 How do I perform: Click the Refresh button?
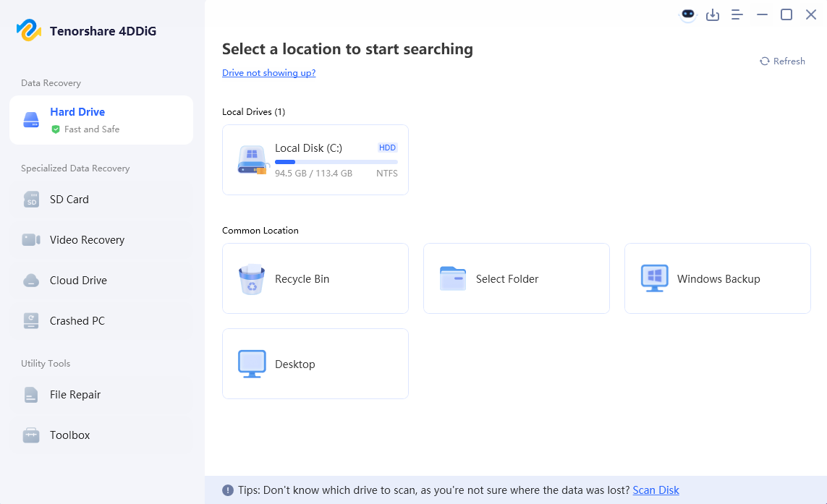click(782, 61)
